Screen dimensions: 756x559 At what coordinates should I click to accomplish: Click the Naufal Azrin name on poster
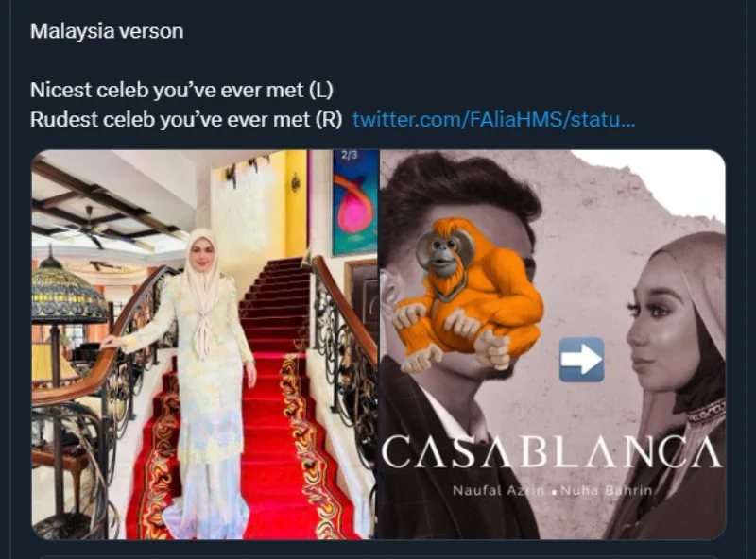tap(499, 491)
